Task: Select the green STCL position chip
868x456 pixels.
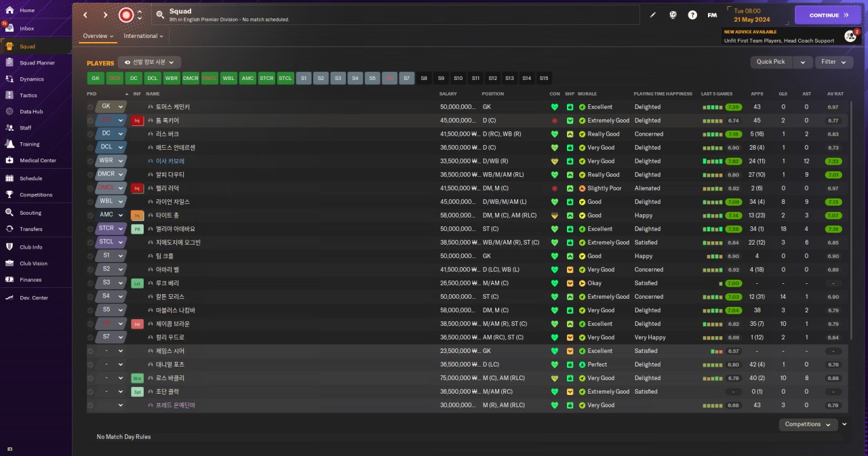Action: [x=285, y=78]
